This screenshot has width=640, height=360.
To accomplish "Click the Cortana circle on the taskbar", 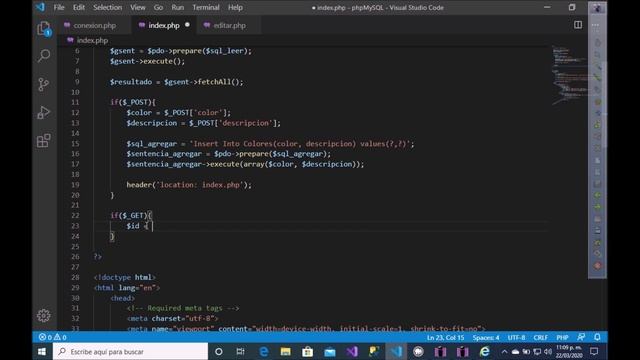I will coord(218,351).
